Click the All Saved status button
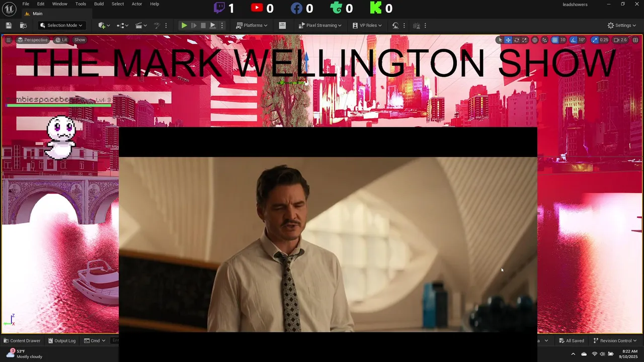Viewport: 644px width, 362px height. click(x=571, y=341)
